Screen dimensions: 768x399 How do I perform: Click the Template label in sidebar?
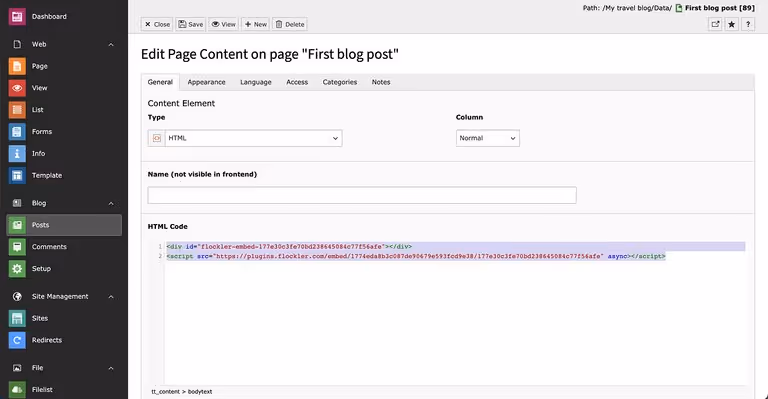tap(47, 175)
